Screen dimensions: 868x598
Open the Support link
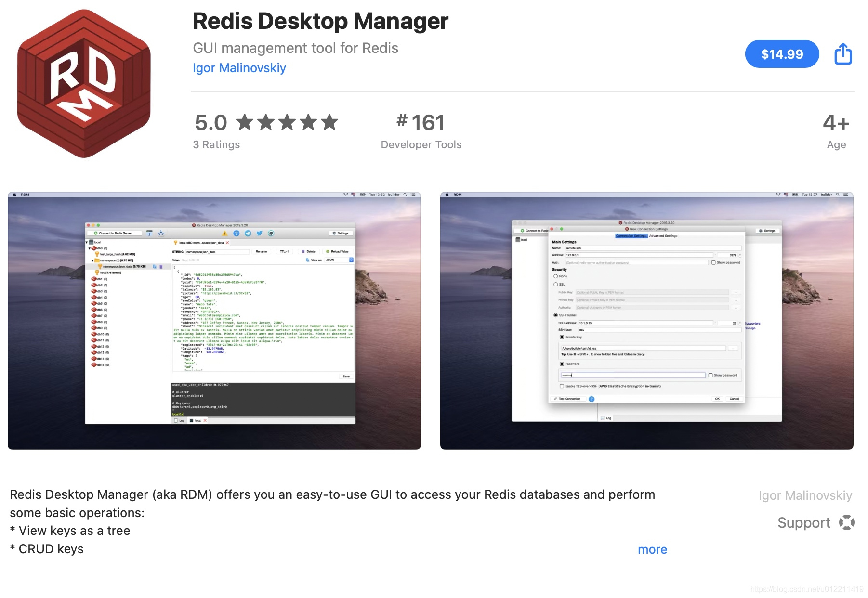[x=803, y=523]
